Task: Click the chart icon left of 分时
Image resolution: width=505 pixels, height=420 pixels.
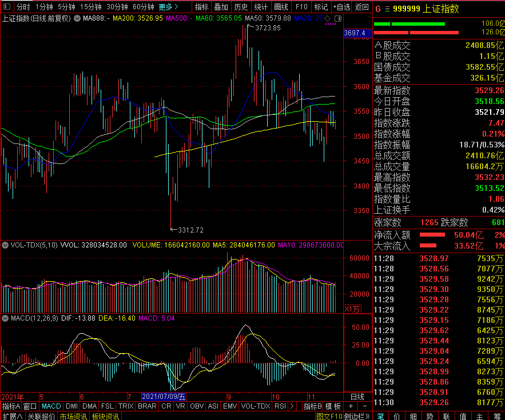Action: pos(7,7)
